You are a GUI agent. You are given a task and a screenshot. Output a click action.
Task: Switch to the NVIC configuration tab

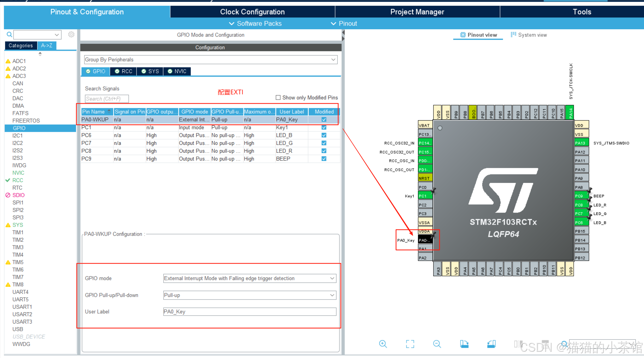point(177,71)
